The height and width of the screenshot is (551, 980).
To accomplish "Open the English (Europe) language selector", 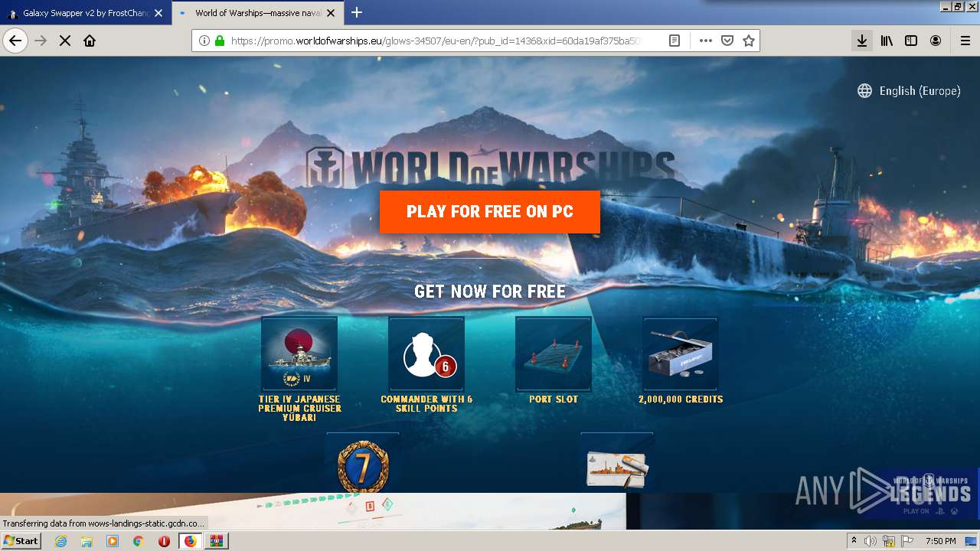I will [909, 91].
